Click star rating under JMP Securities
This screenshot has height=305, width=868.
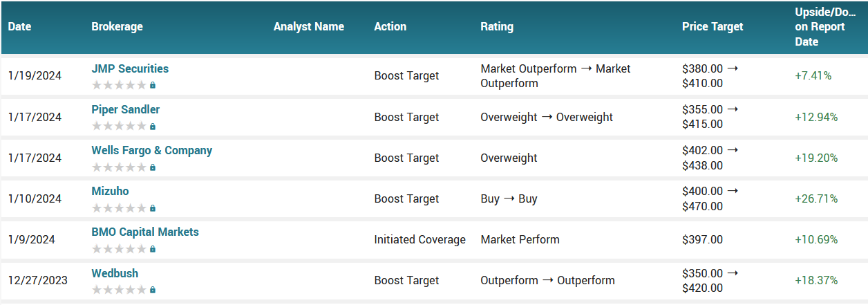[x=119, y=85]
